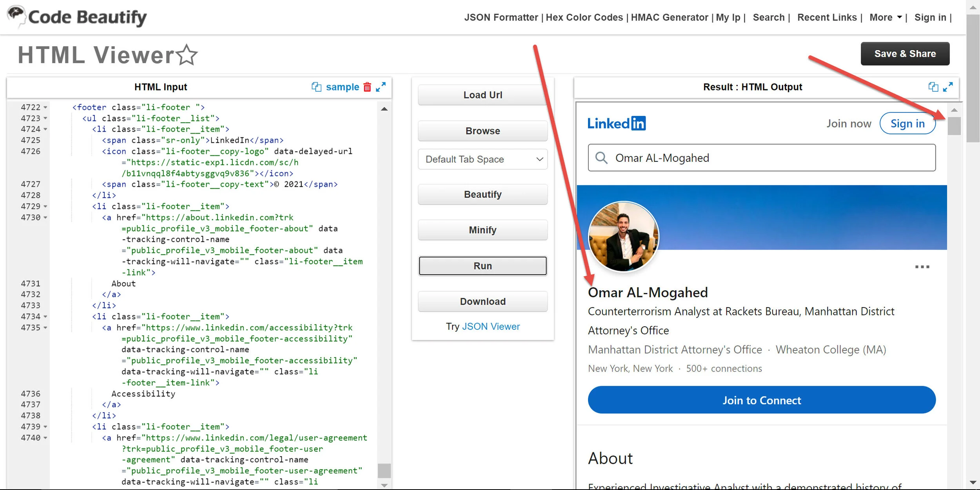Collapse code fold at line 4730

click(45, 217)
